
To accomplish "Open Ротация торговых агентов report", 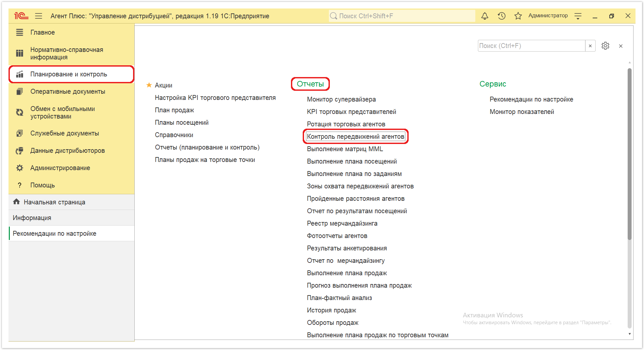I will [346, 124].
